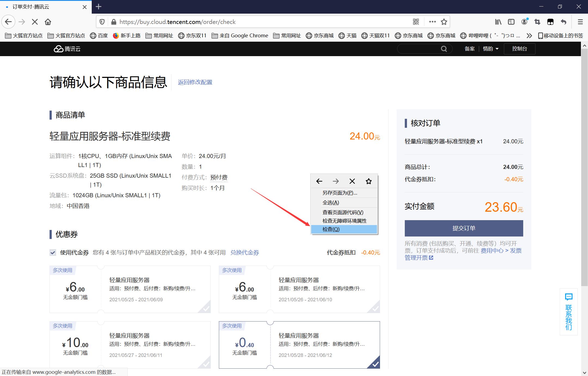Open the page actions three-dot menu
Screen dimensions: 588x376
click(432, 22)
